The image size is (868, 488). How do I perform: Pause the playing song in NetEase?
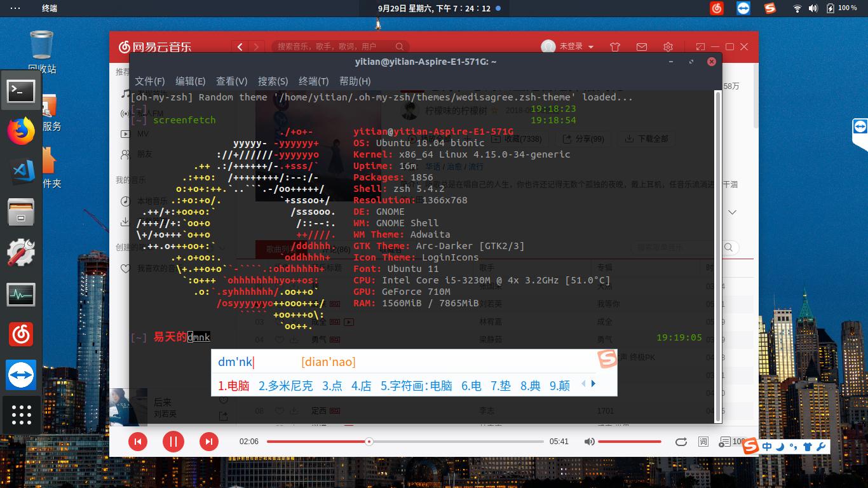[x=173, y=442]
